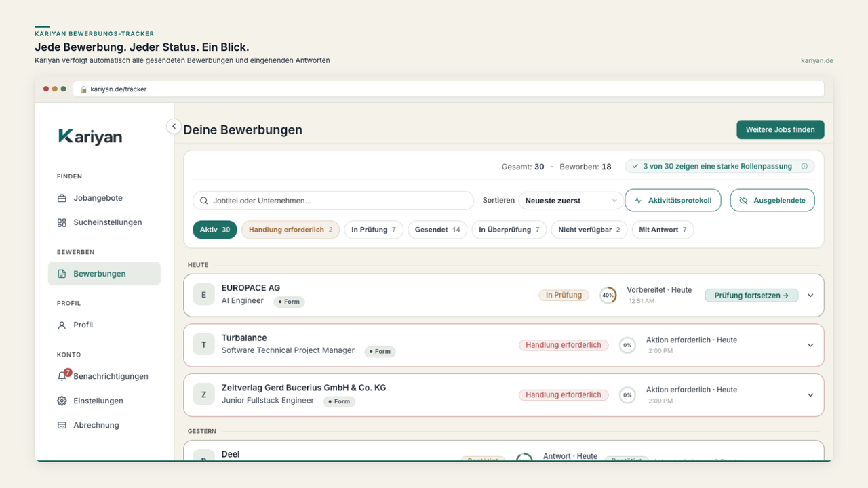Collapse the sidebar with the arrow button
This screenshot has width=868, height=488.
pyautogui.click(x=174, y=126)
